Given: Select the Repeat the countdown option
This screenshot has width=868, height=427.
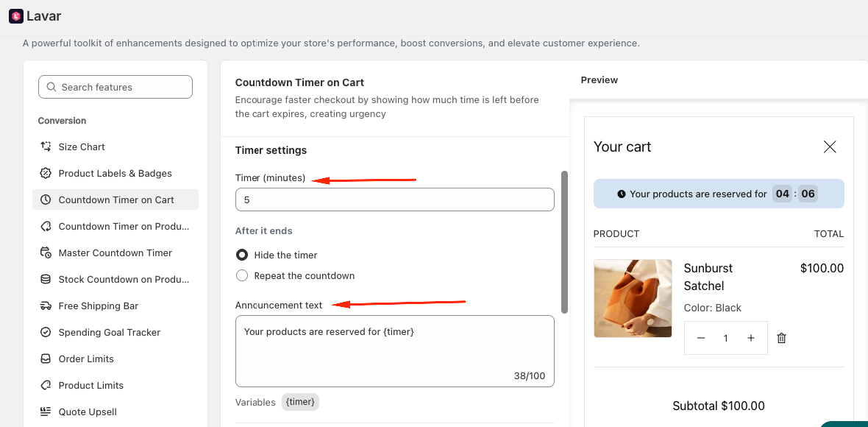Looking at the screenshot, I should (242, 275).
